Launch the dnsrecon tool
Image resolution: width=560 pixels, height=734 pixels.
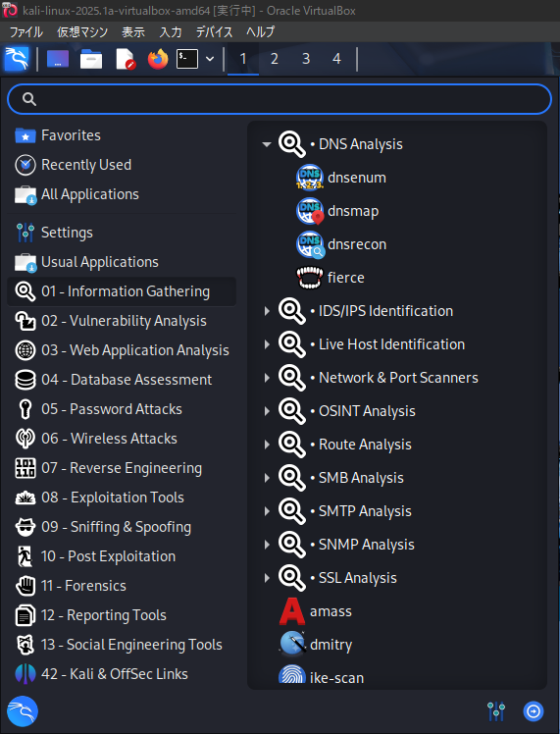coord(341,244)
